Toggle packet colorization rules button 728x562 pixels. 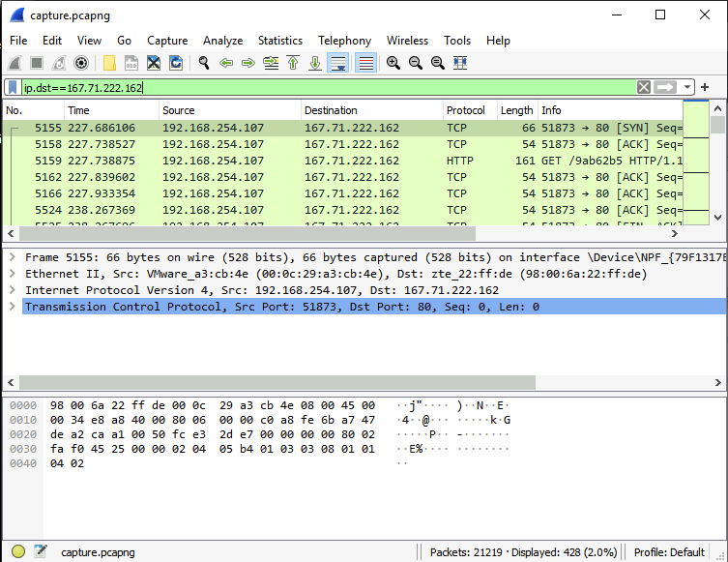point(365,63)
